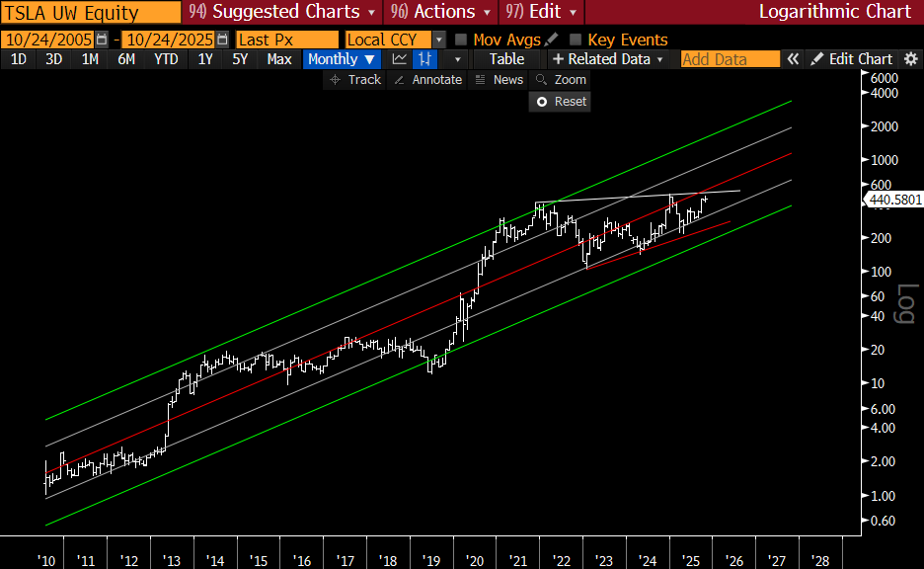Click the Edit Chart pencil button

tap(852, 59)
